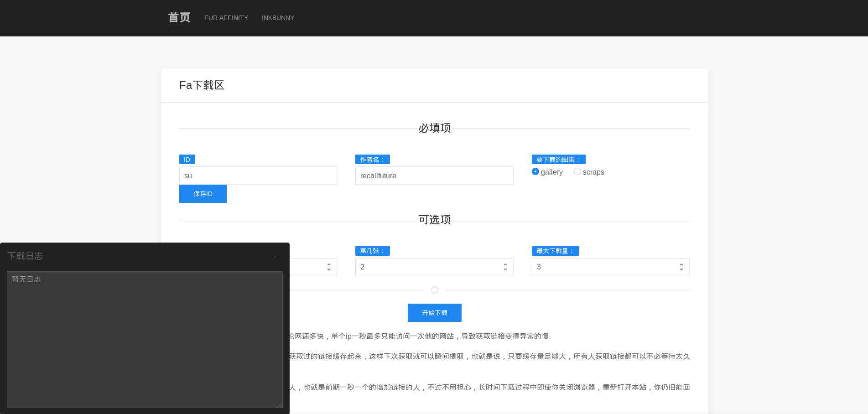Click the ID input field containing su
This screenshot has width=868, height=414.
pyautogui.click(x=258, y=176)
